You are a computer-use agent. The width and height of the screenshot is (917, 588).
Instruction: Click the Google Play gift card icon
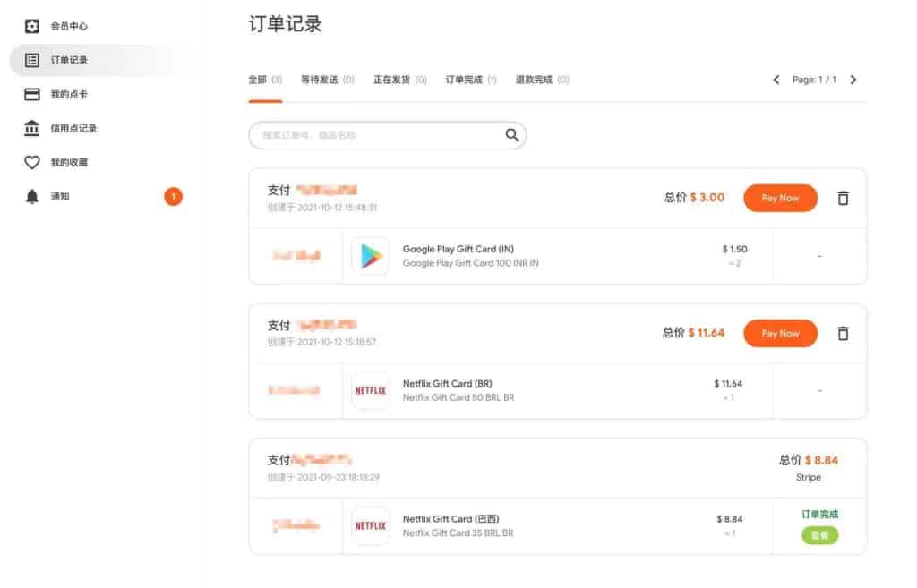(x=370, y=257)
